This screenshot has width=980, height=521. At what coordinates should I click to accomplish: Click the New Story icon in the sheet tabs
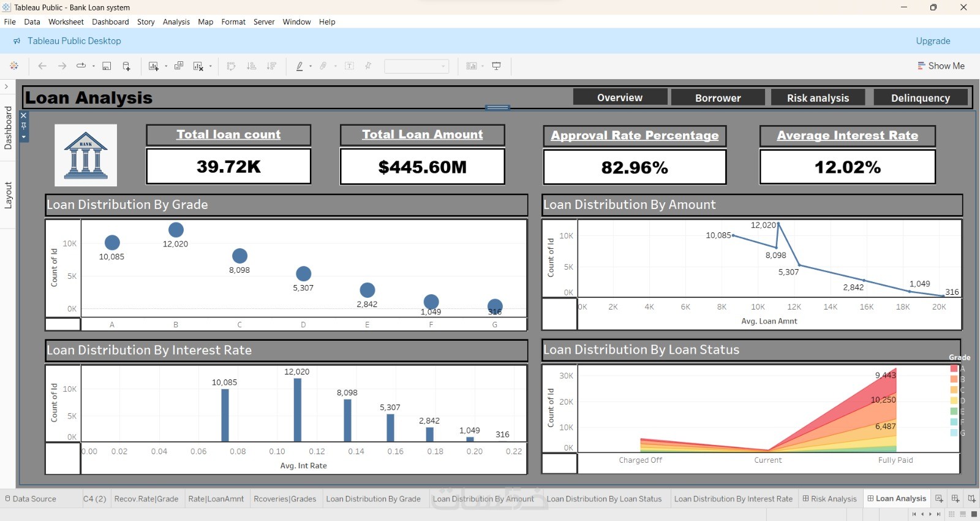[971, 498]
